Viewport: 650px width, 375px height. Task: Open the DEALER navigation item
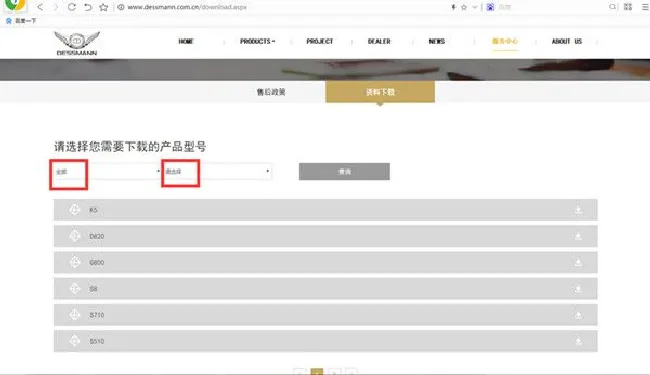pos(379,41)
